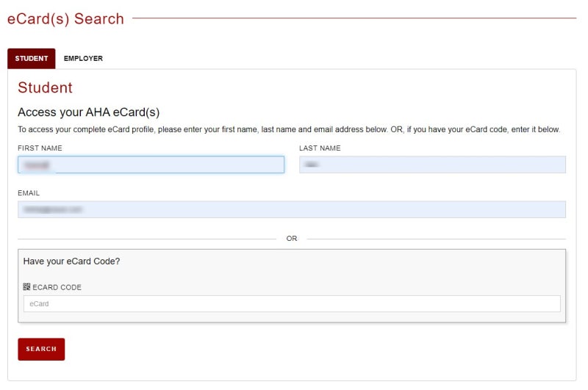
Task: Switch to the Student tab
Action: 31,59
